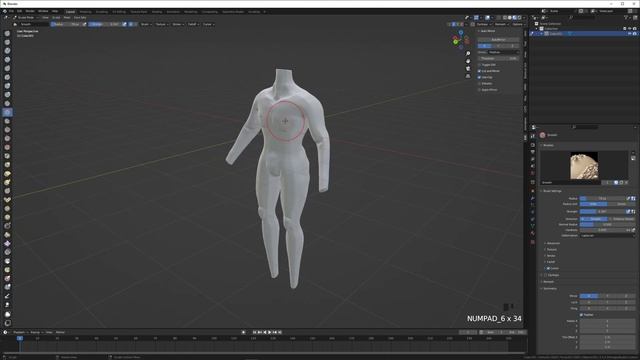The height and width of the screenshot is (360, 640).
Task: Toggle Mirror X in Symmetry panel
Action: (589, 296)
